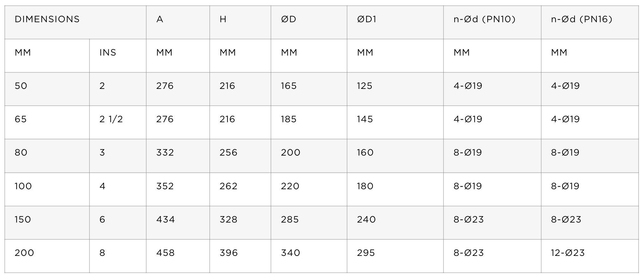Select the ØD value 165 cell
Viewport: 644px width, 280px height.
(309, 89)
